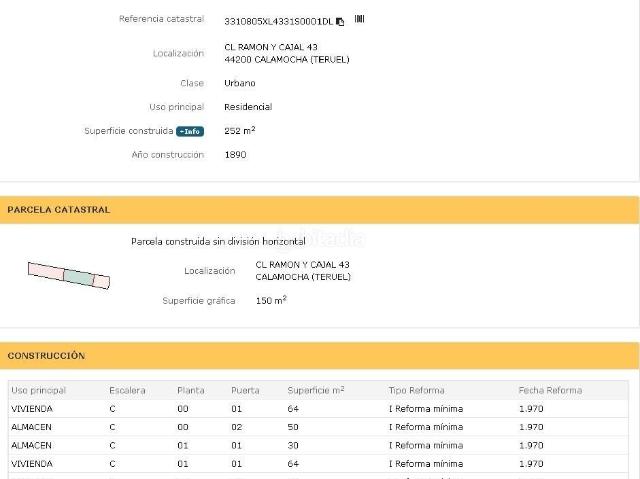Select the Uso principal value Residencial
Screen dimensions: 640x479
pyautogui.click(x=248, y=107)
